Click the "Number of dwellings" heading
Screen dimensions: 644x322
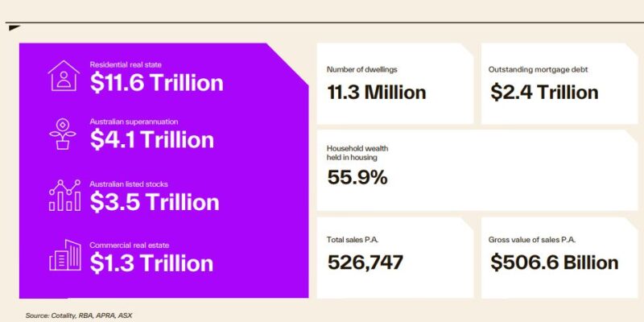(361, 70)
